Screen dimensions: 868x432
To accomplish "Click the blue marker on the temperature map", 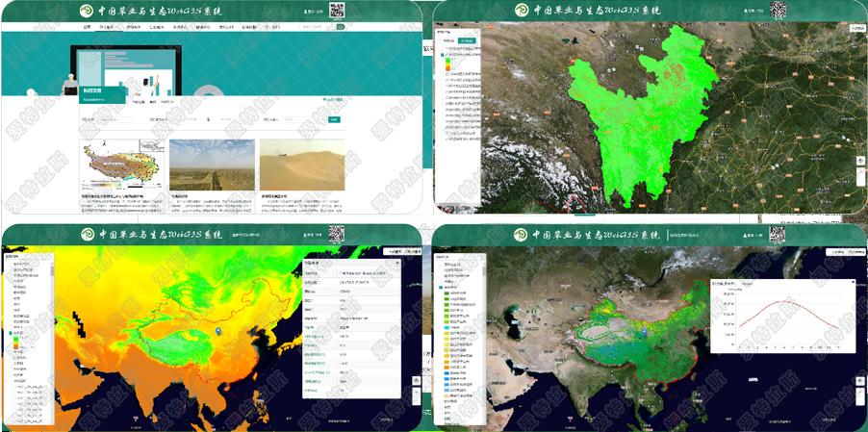I will (217, 331).
